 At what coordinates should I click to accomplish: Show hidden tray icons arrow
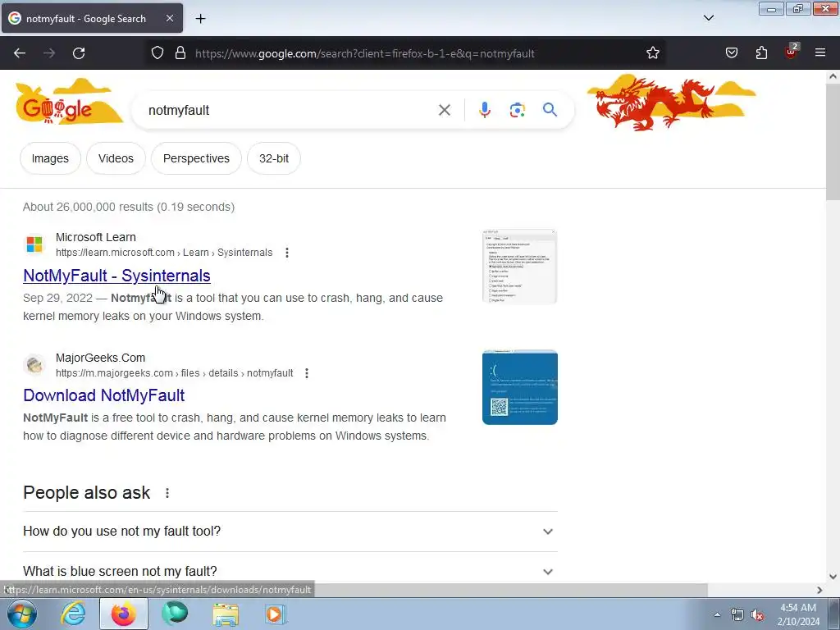717,615
